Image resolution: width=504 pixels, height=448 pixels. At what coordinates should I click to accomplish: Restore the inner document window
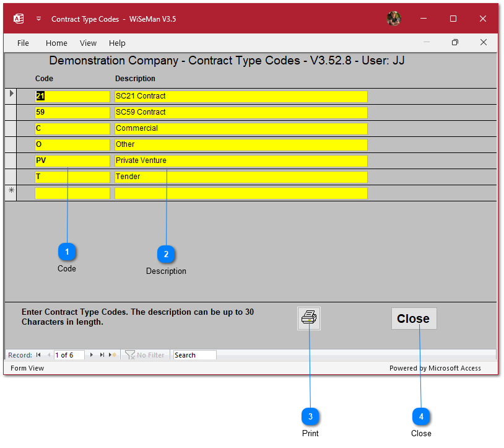[455, 43]
